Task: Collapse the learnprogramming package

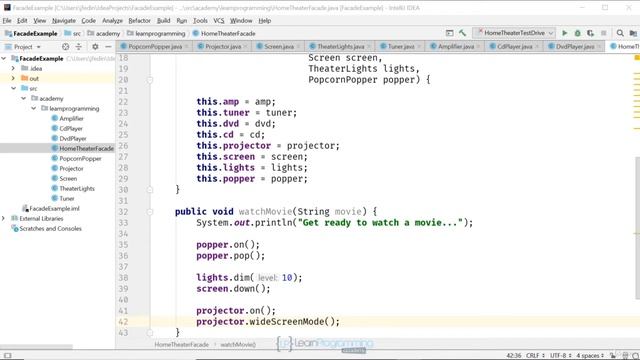Action: pos(33,109)
